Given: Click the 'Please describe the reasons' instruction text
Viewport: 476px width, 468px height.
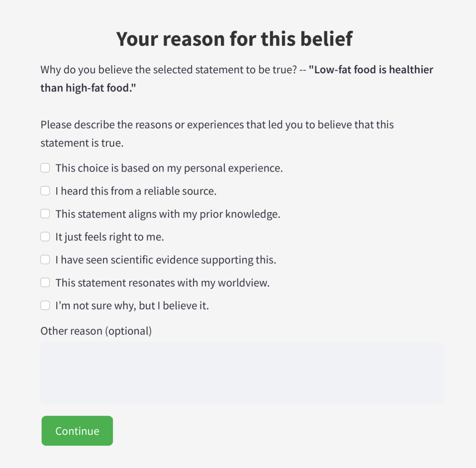Looking at the screenshot, I should (x=217, y=124).
